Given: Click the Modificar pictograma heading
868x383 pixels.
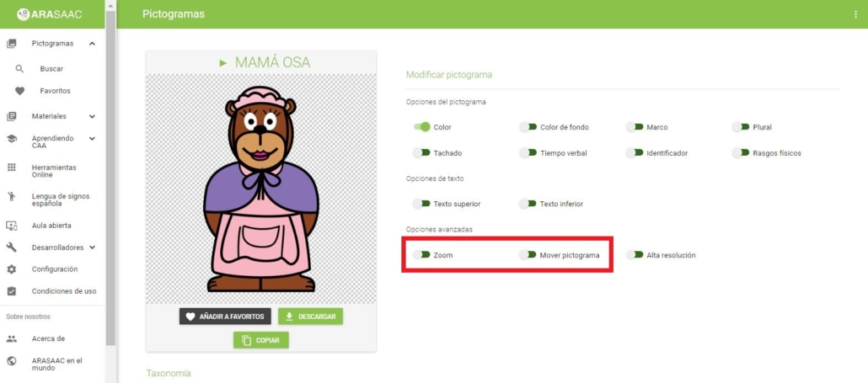Looking at the screenshot, I should (449, 75).
